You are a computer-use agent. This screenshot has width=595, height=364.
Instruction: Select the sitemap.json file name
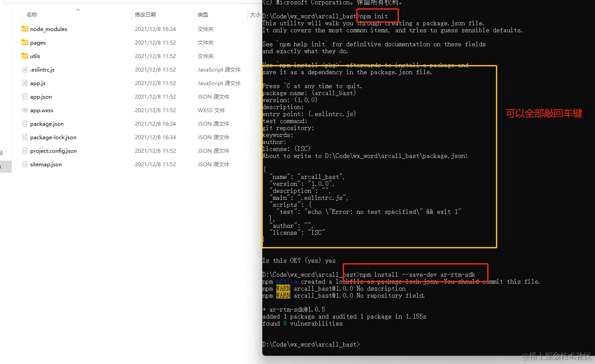click(46, 165)
